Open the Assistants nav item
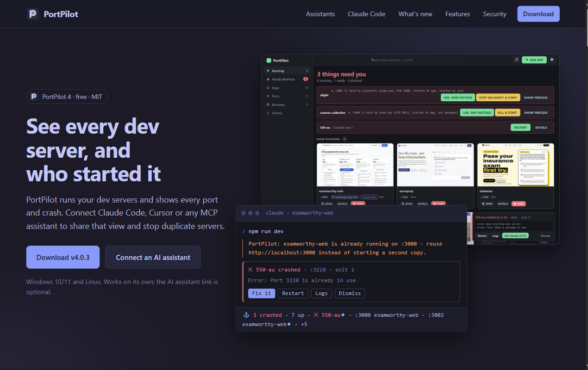This screenshot has width=588, height=370. coord(320,14)
